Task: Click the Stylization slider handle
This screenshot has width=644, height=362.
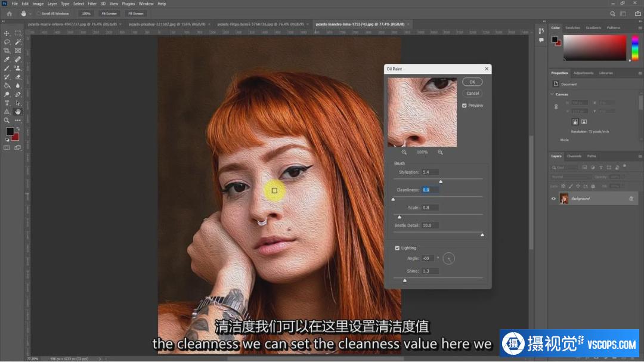Action: click(441, 182)
